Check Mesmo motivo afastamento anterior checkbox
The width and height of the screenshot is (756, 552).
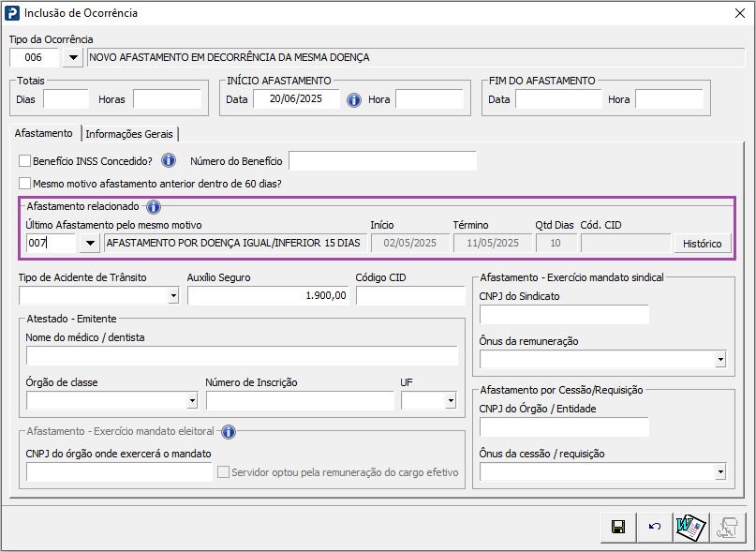pyautogui.click(x=25, y=184)
